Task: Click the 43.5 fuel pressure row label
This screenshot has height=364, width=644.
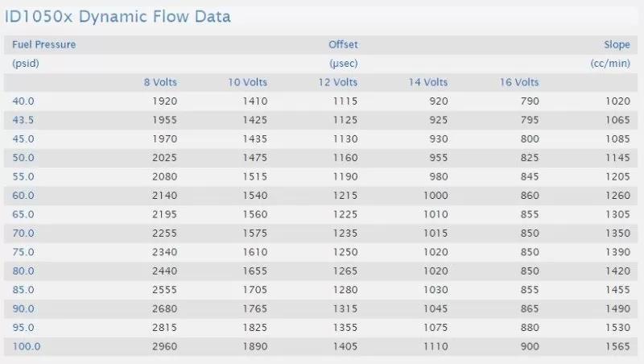Action: [x=23, y=120]
